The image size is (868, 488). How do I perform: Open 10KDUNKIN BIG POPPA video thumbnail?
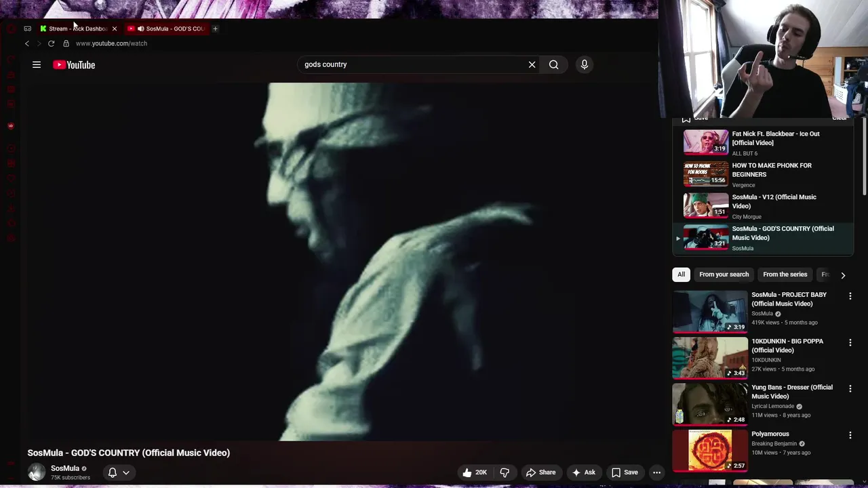click(x=710, y=358)
